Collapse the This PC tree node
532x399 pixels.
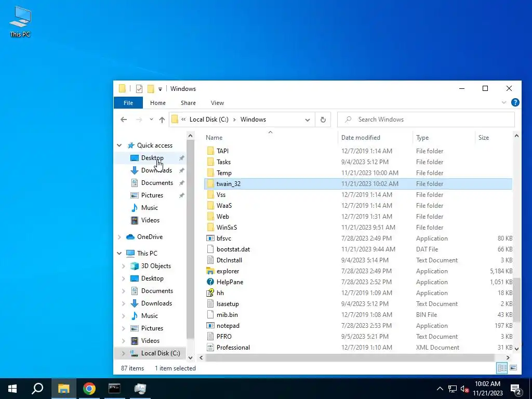[x=119, y=253]
